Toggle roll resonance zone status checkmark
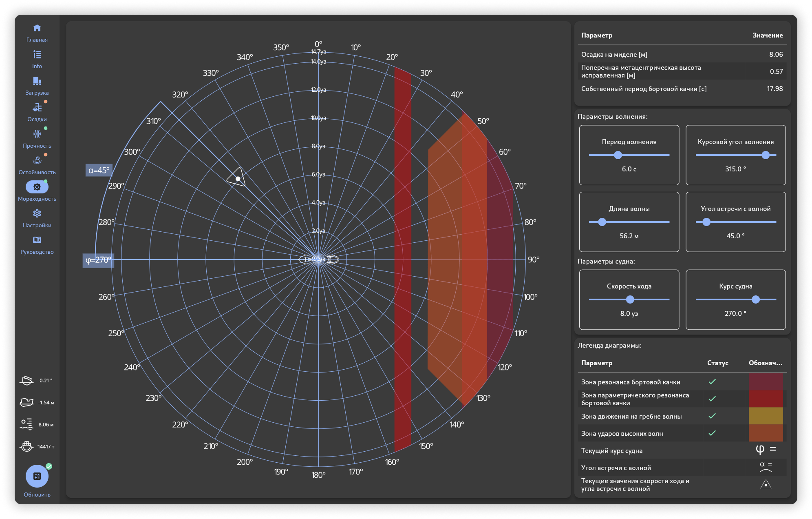This screenshot has height=519, width=812. [712, 382]
